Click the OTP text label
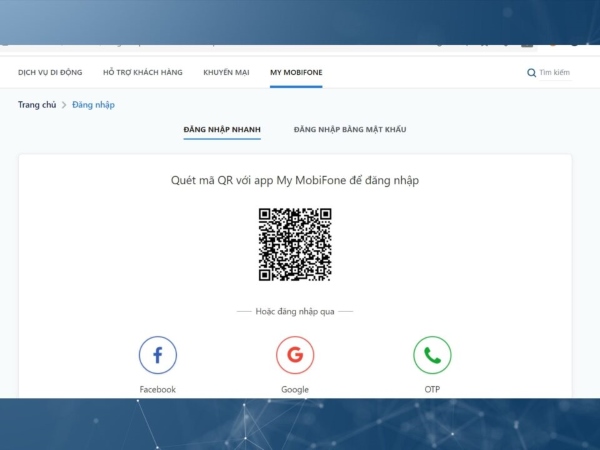The height and width of the screenshot is (450, 600). point(432,389)
